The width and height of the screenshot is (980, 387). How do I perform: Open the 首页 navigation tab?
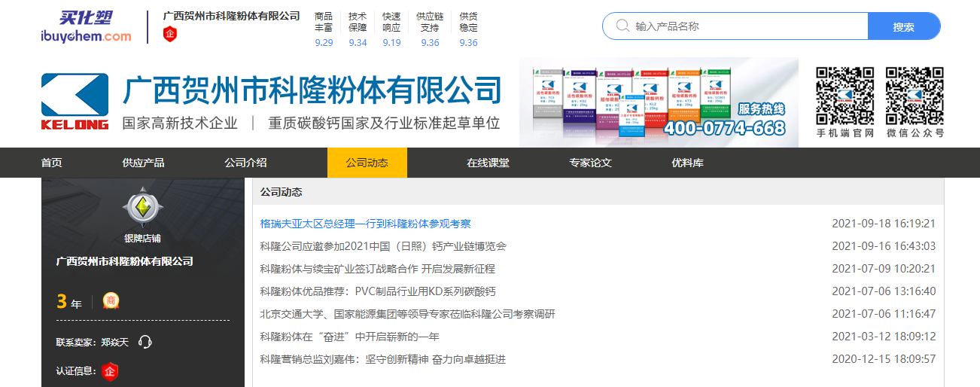[52, 163]
